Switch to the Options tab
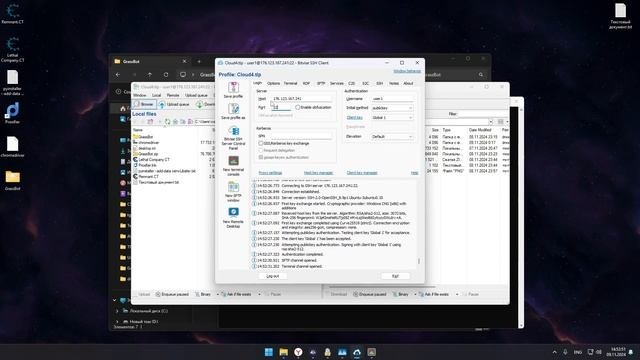Viewport: 640px width, 360px height. click(x=273, y=83)
